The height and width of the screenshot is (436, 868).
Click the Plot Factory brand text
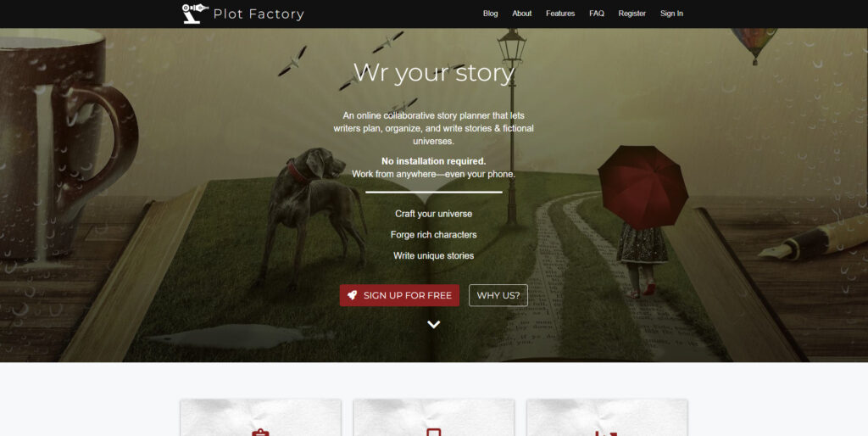[259, 14]
